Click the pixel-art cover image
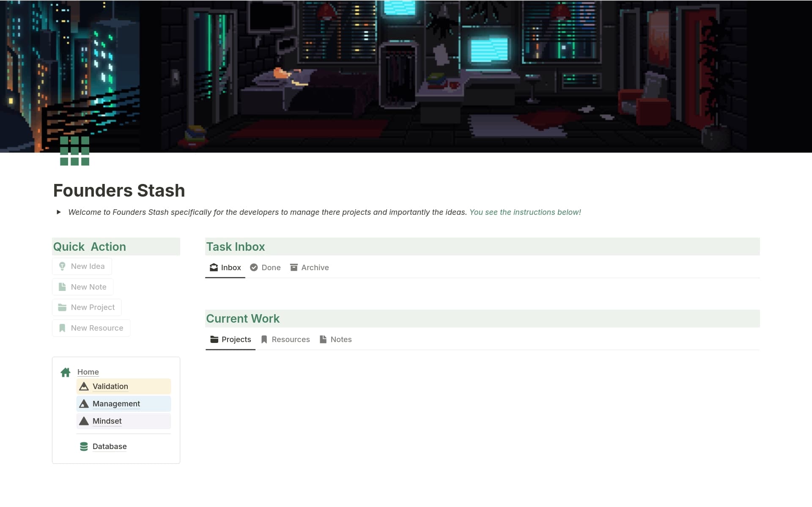Viewport: 812px width, 507px height. [x=406, y=76]
